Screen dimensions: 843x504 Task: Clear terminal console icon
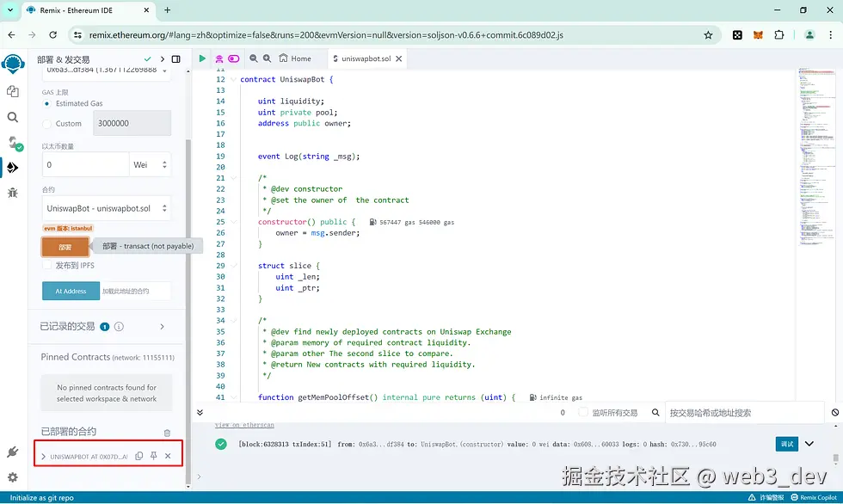pyautogui.click(x=835, y=413)
